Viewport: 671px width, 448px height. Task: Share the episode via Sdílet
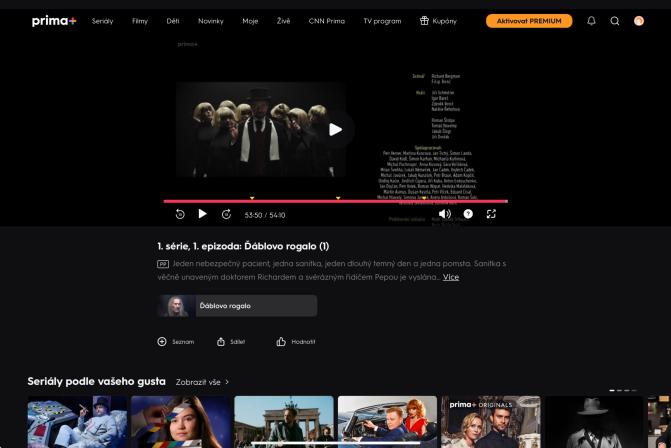pos(231,341)
